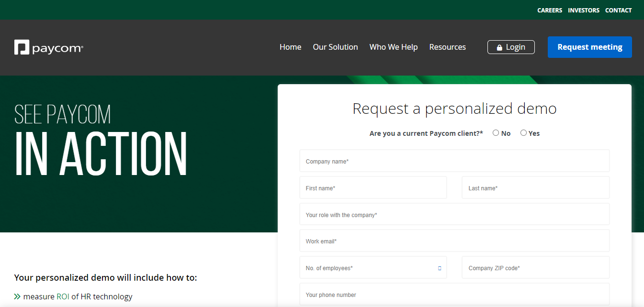Click the No. of employees dropdown arrow icon
This screenshot has height=307, width=644.
click(x=440, y=268)
